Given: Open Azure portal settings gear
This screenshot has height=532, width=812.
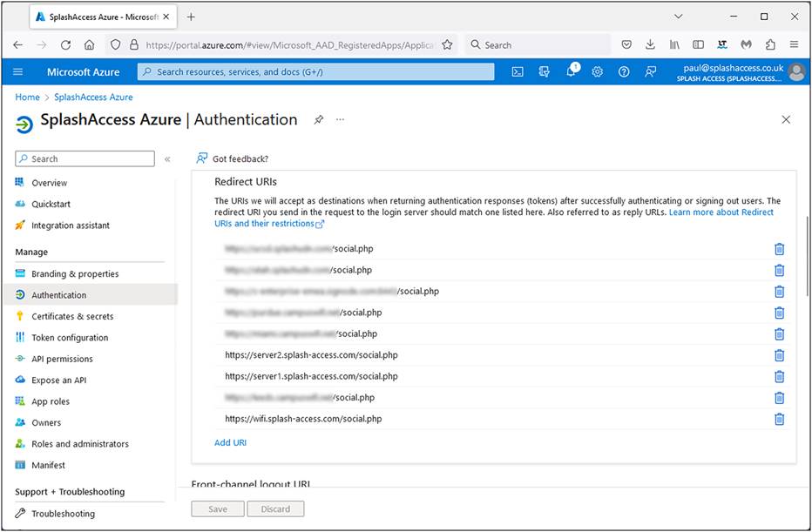Looking at the screenshot, I should [598, 72].
